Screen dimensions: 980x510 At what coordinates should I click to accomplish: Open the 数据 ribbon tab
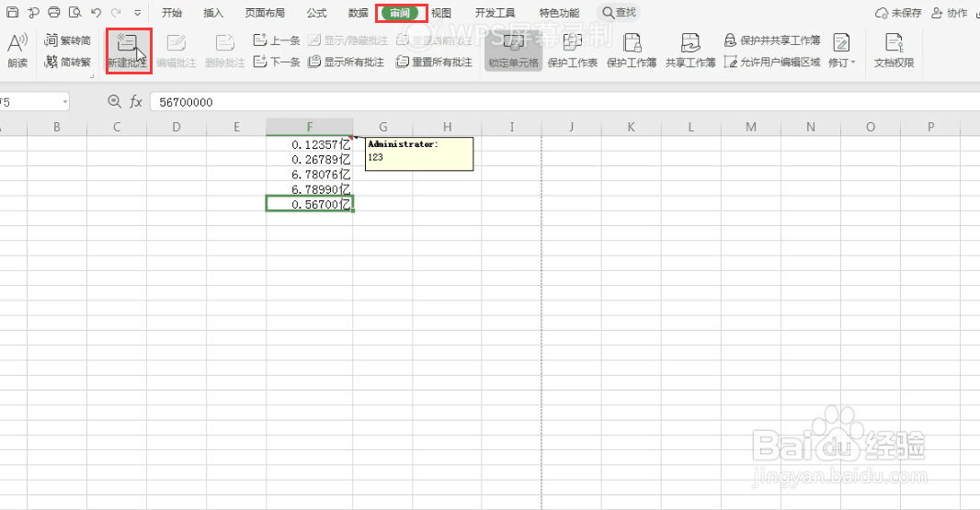[x=359, y=13]
